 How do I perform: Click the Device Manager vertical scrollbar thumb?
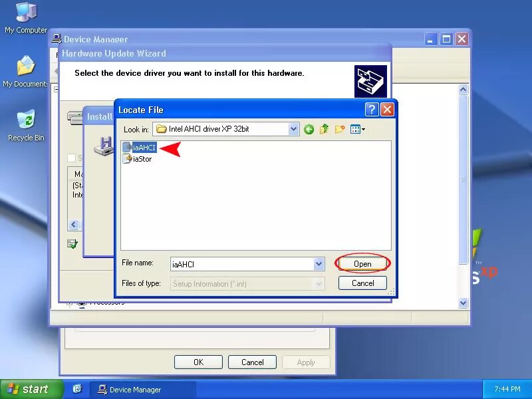click(463, 179)
